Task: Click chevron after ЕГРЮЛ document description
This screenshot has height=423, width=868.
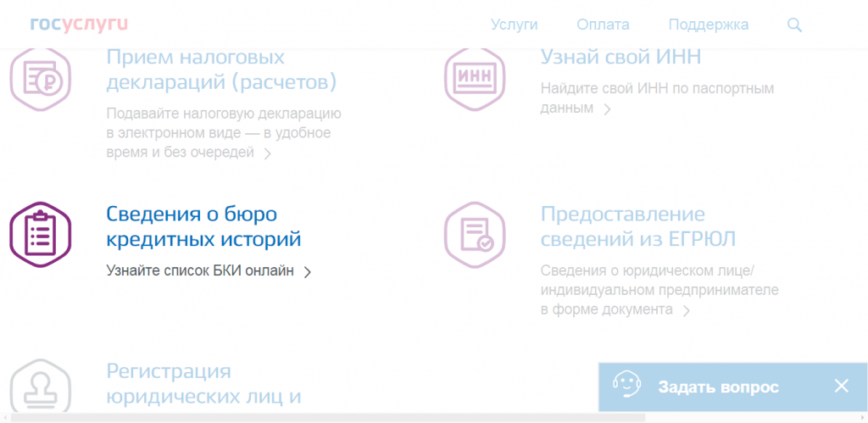Action: [687, 311]
